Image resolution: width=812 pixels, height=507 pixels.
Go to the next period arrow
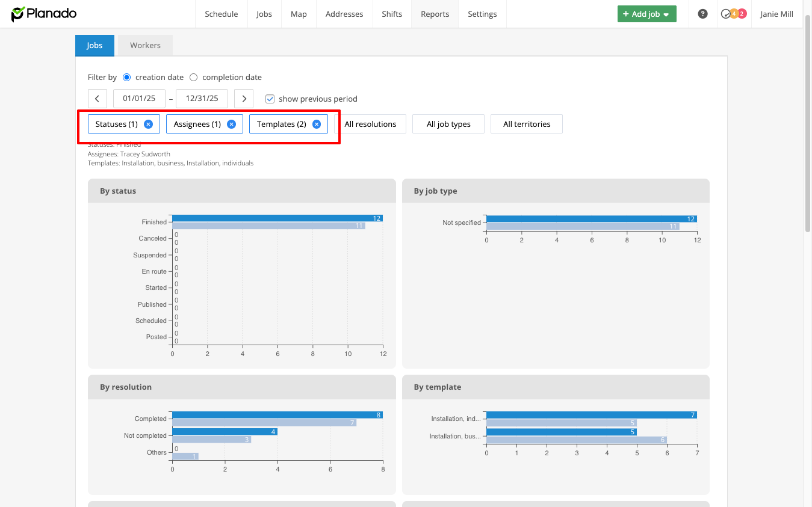[x=244, y=99]
